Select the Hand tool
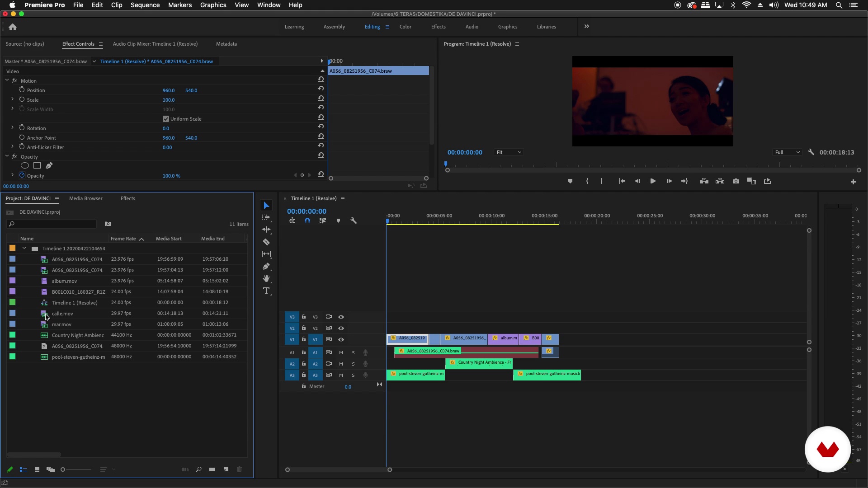 pyautogui.click(x=266, y=278)
